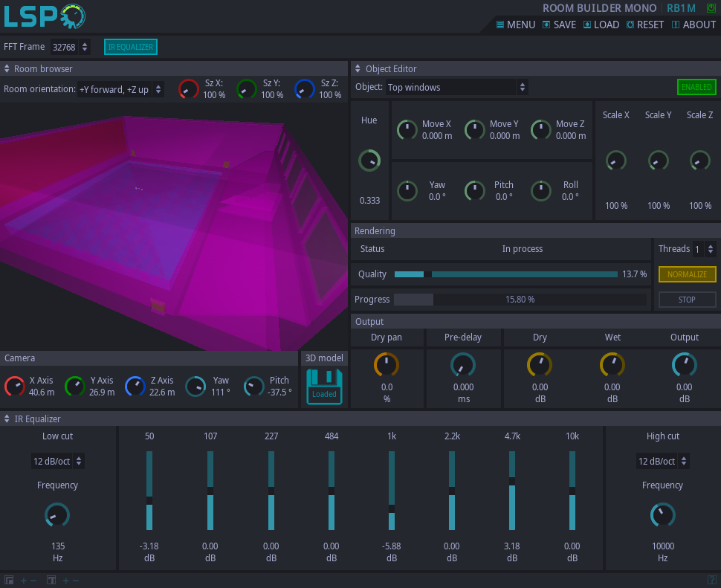Click the Move Y knob
Image resolution: width=721 pixels, height=588 pixels.
(474, 130)
